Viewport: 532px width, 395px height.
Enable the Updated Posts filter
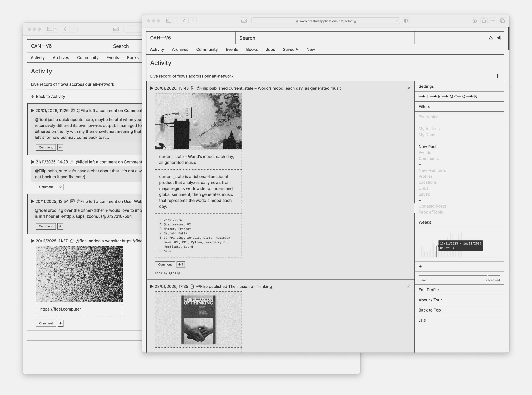(x=432, y=206)
